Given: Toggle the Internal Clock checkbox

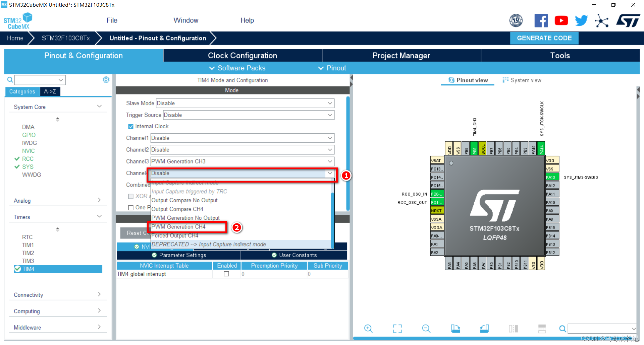Looking at the screenshot, I should pos(131,127).
